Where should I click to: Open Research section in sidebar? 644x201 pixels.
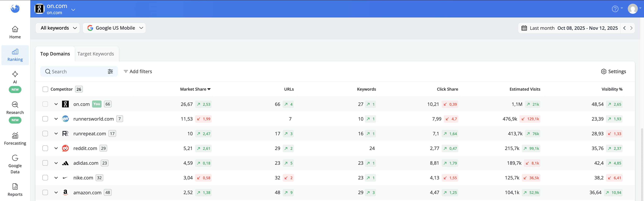[x=15, y=112]
